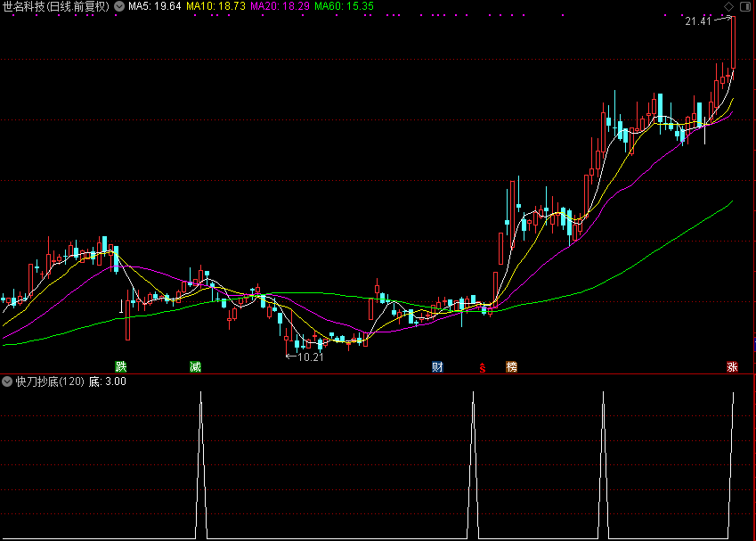This screenshot has width=756, height=541.
Task: Click the 10.21 low price label
Action: [311, 357]
